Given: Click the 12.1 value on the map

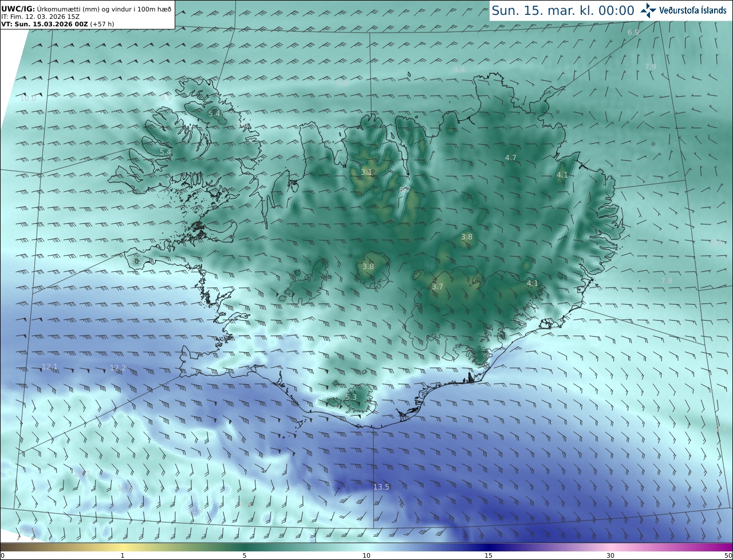Looking at the screenshot, I should click(x=50, y=366).
